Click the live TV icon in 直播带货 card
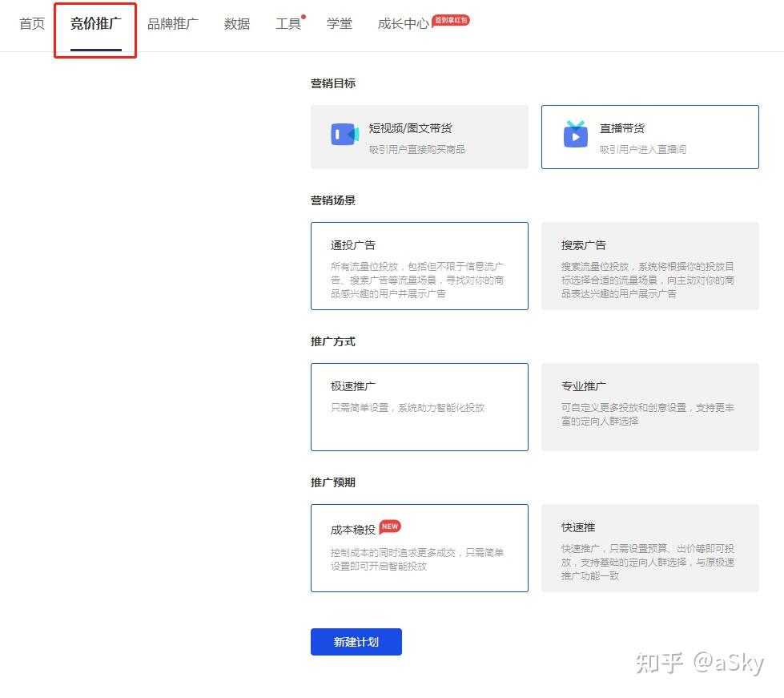 pos(575,135)
